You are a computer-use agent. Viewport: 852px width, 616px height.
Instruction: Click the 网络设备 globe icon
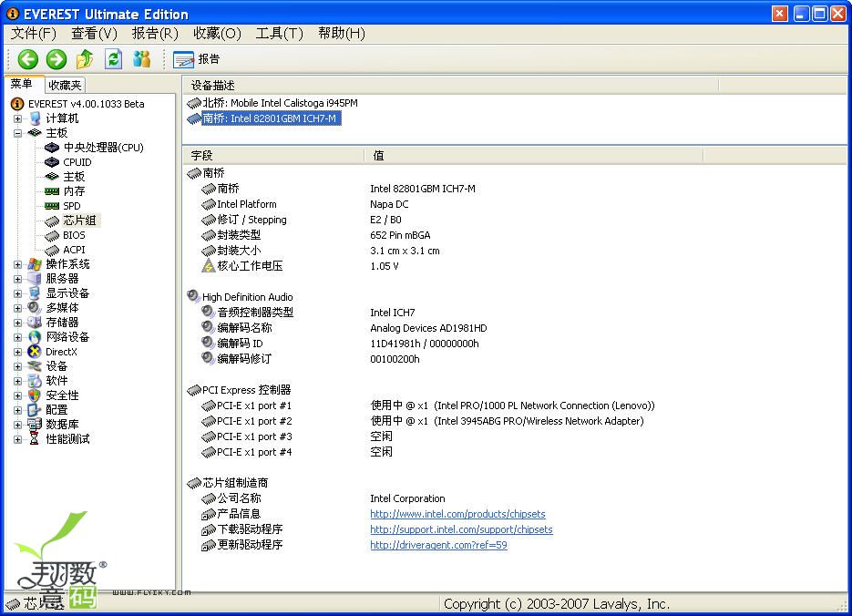coord(35,337)
